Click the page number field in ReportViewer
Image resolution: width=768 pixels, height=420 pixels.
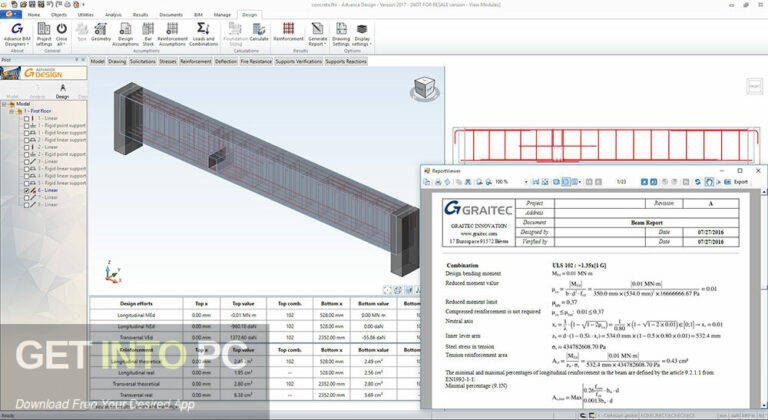point(621,182)
